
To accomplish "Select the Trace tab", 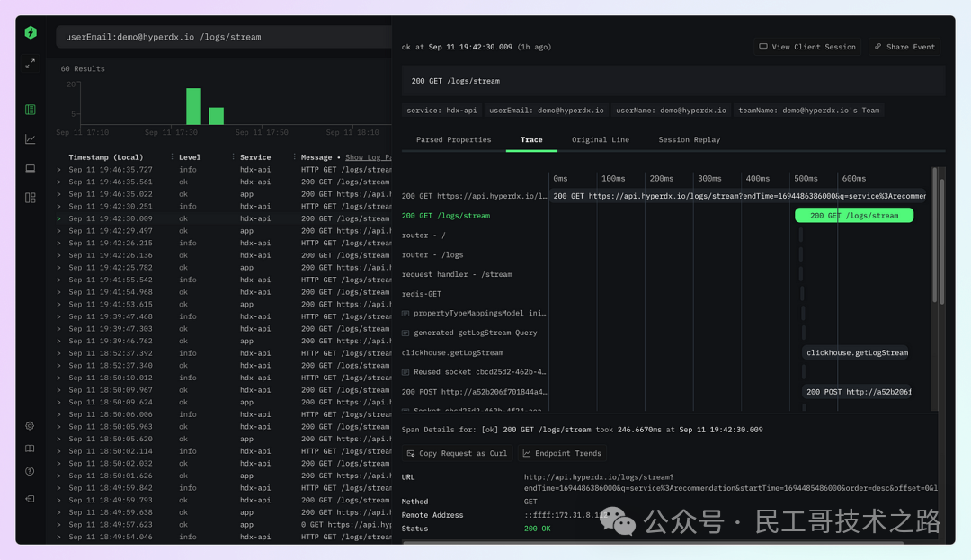I will click(531, 140).
